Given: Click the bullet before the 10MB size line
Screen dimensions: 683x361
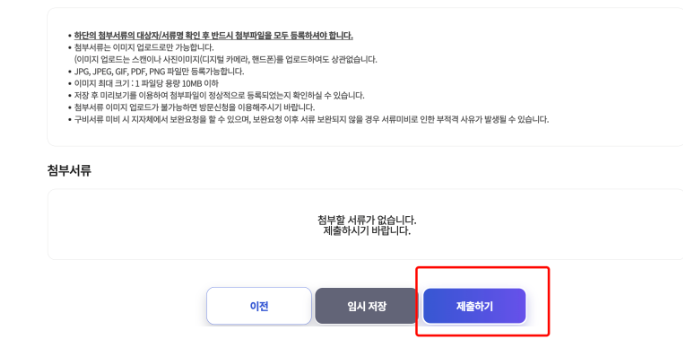Looking at the screenshot, I should (70, 84).
